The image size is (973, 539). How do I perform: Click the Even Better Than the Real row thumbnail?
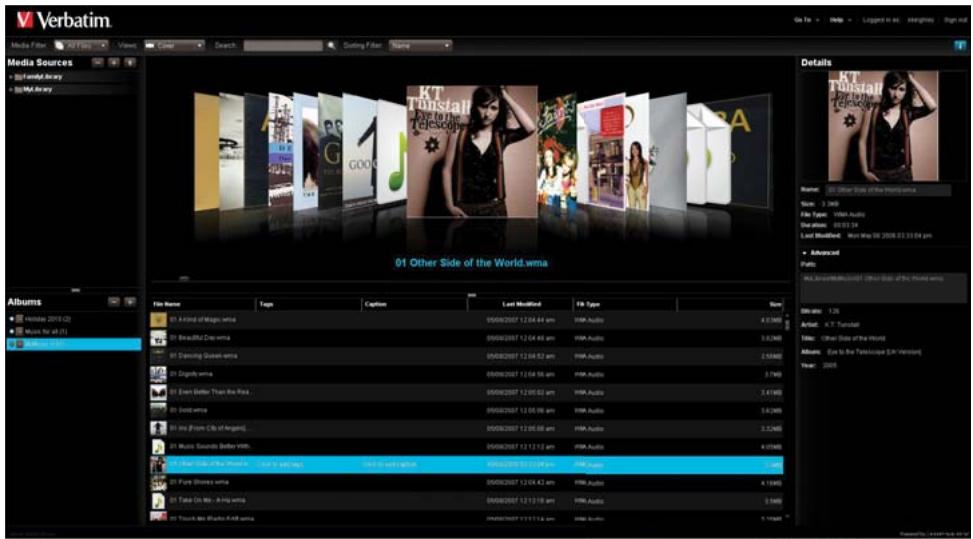coord(158,392)
